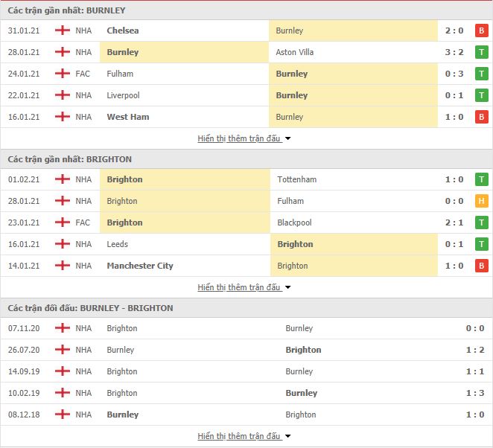
Task: Click the Blackpool team name
Action: coord(294,223)
